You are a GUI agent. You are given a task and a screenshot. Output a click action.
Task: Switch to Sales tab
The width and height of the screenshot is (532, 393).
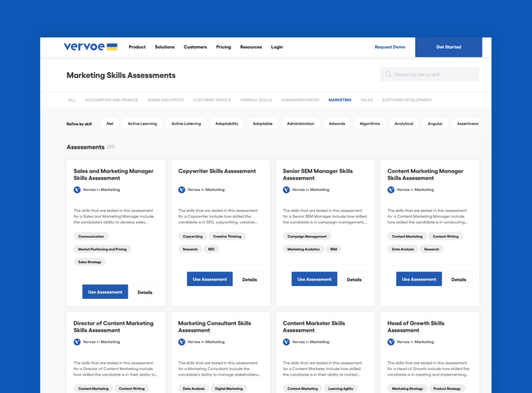(366, 100)
